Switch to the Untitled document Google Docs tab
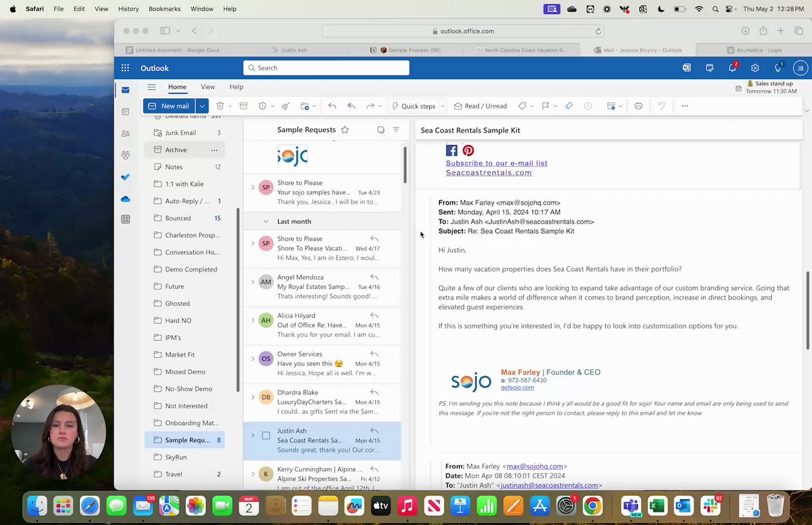The image size is (812, 525). click(x=173, y=50)
